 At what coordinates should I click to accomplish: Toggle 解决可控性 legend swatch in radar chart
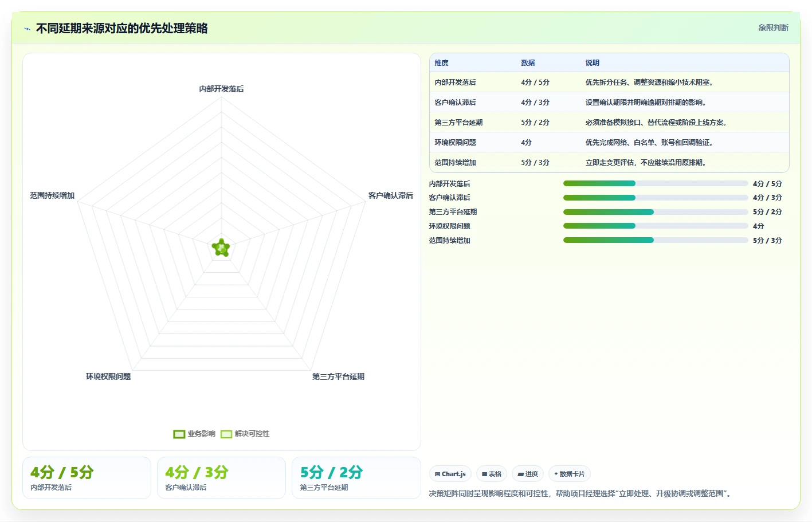(x=226, y=434)
